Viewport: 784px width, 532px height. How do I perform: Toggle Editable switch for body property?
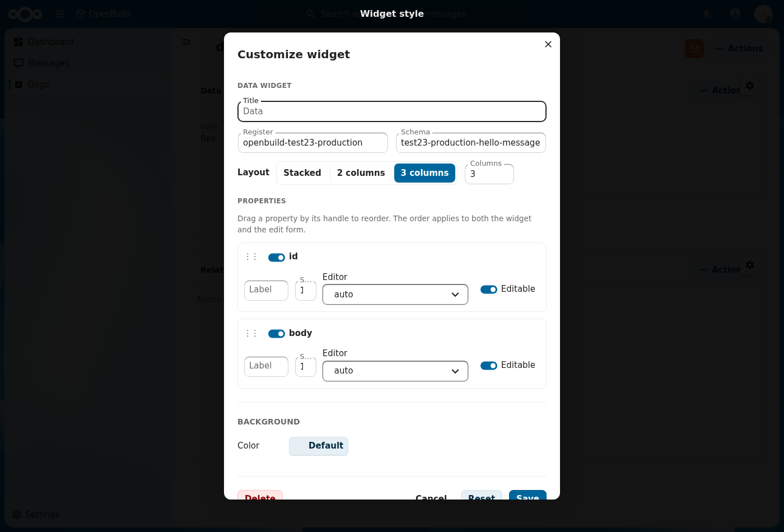coord(489,366)
